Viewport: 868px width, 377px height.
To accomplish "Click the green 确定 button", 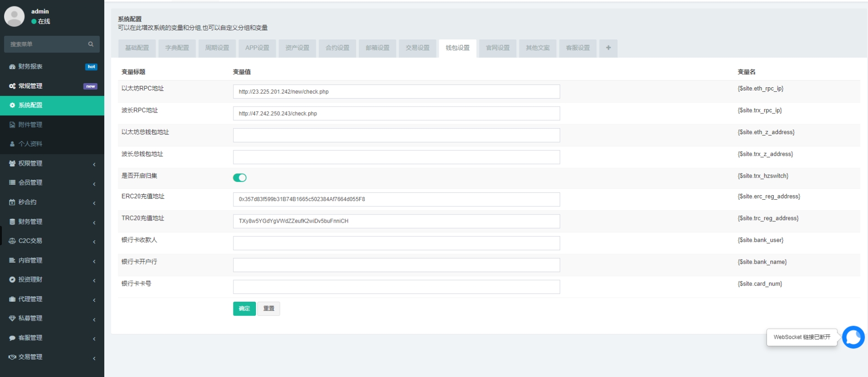I will (244, 309).
